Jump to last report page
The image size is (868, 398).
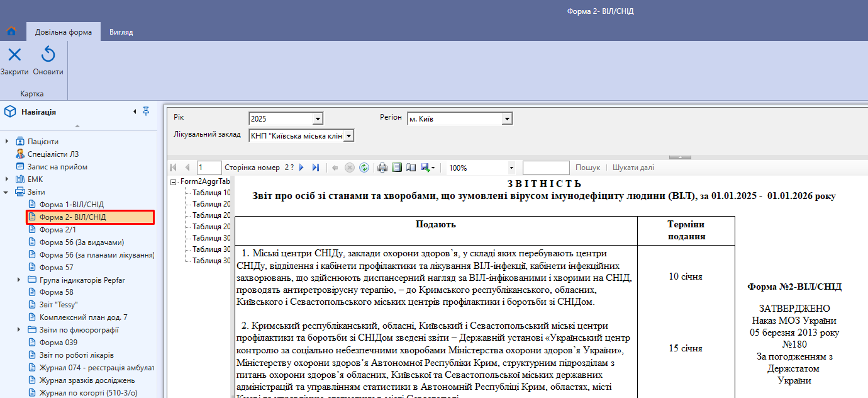point(316,168)
